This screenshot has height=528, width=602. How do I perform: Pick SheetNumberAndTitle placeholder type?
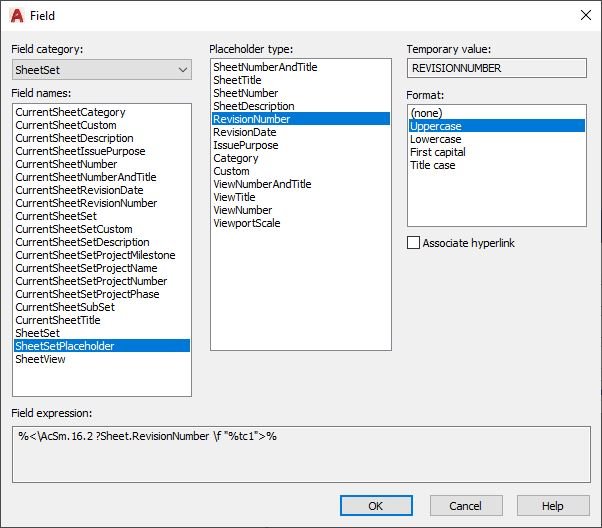265,67
